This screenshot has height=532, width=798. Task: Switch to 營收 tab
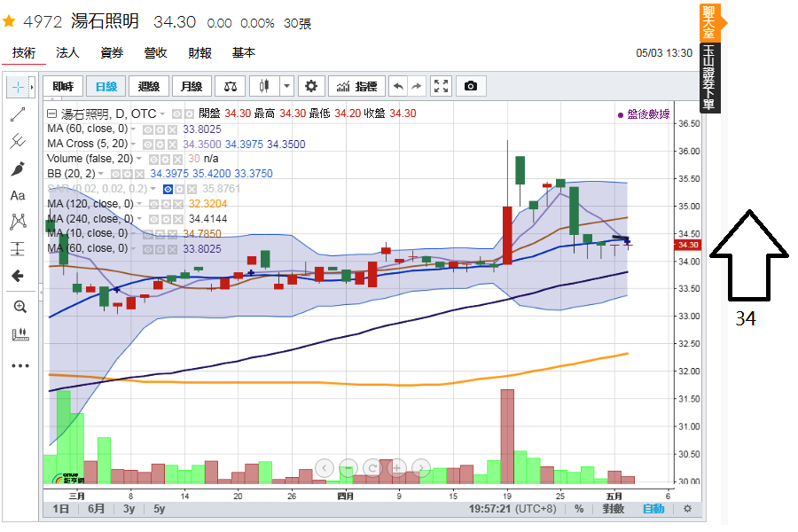(156, 53)
